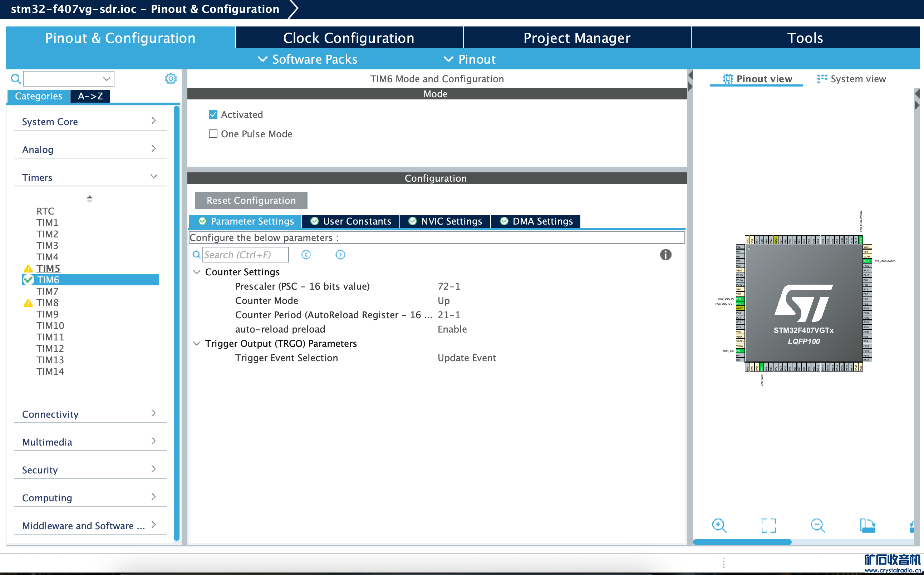Click the peripheral search magnifier icon

coord(16,79)
